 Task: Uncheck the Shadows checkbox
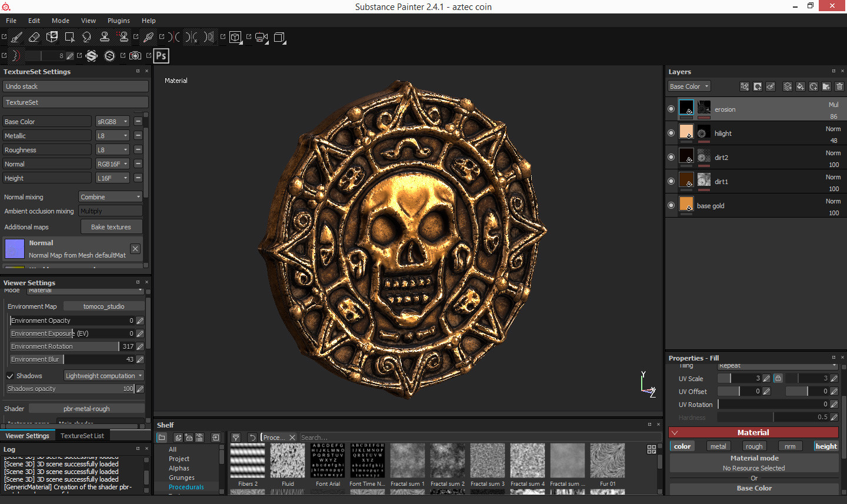tap(10, 376)
